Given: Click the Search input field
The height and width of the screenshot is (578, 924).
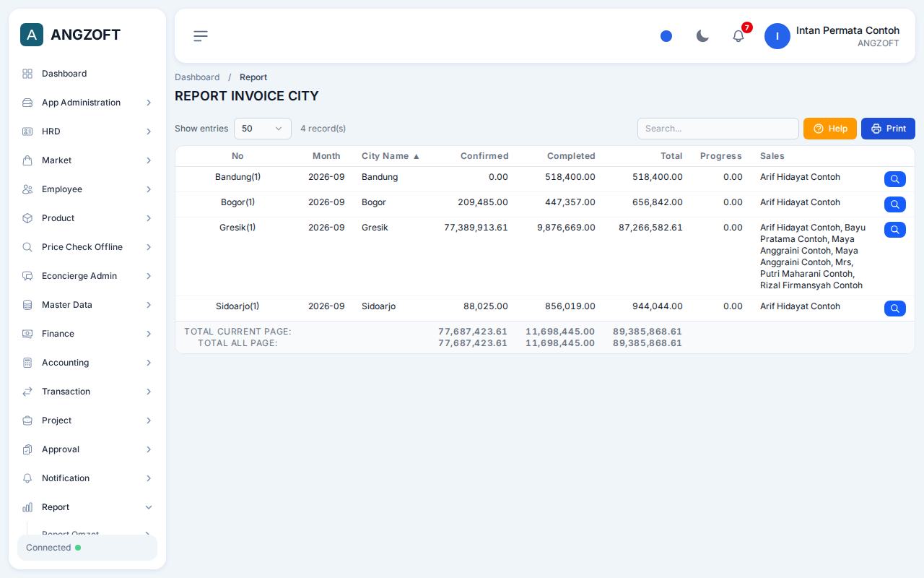Looking at the screenshot, I should [718, 129].
